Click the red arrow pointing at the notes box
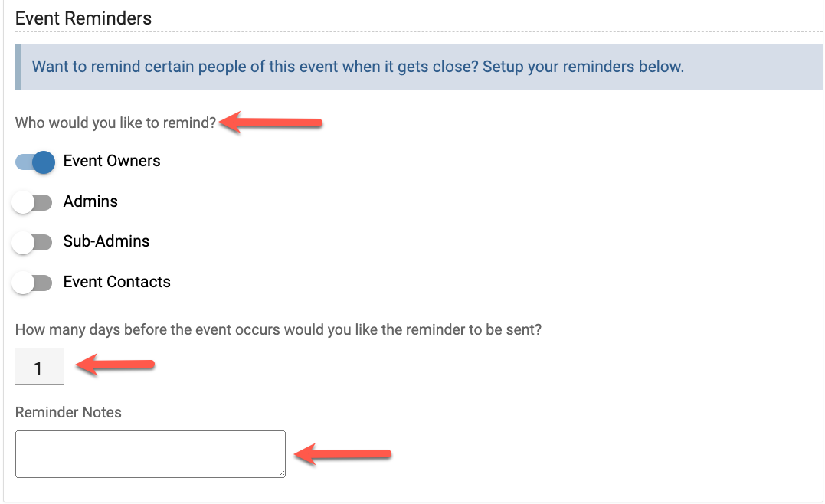This screenshot has height=504, width=825. 343,455
